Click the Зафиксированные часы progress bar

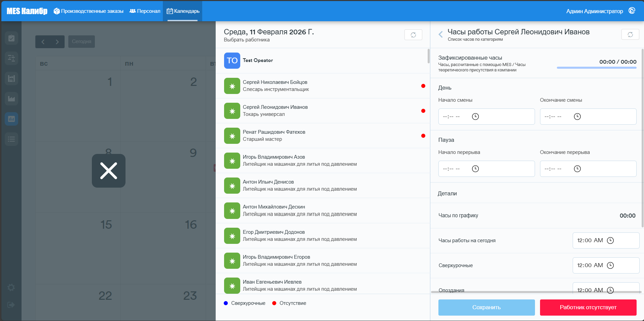597,68
